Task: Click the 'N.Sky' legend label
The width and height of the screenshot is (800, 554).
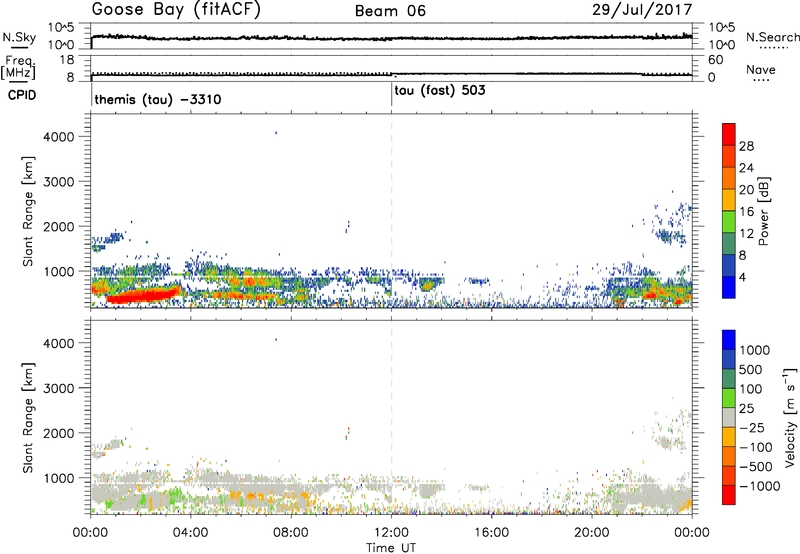Action: (x=19, y=37)
